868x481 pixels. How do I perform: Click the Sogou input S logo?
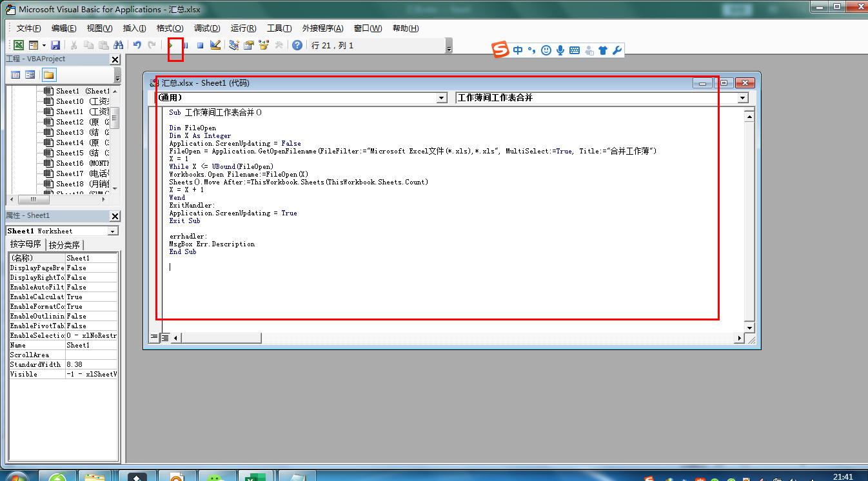click(501, 50)
